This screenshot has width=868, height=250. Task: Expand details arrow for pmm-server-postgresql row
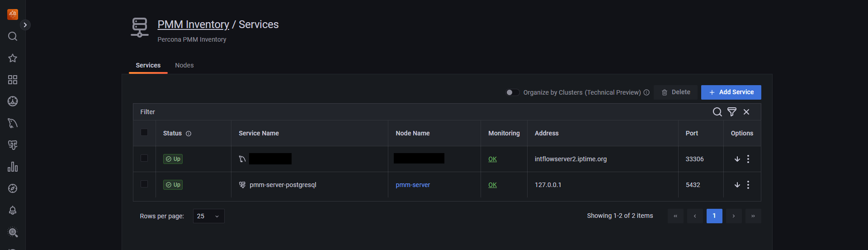[x=737, y=185]
